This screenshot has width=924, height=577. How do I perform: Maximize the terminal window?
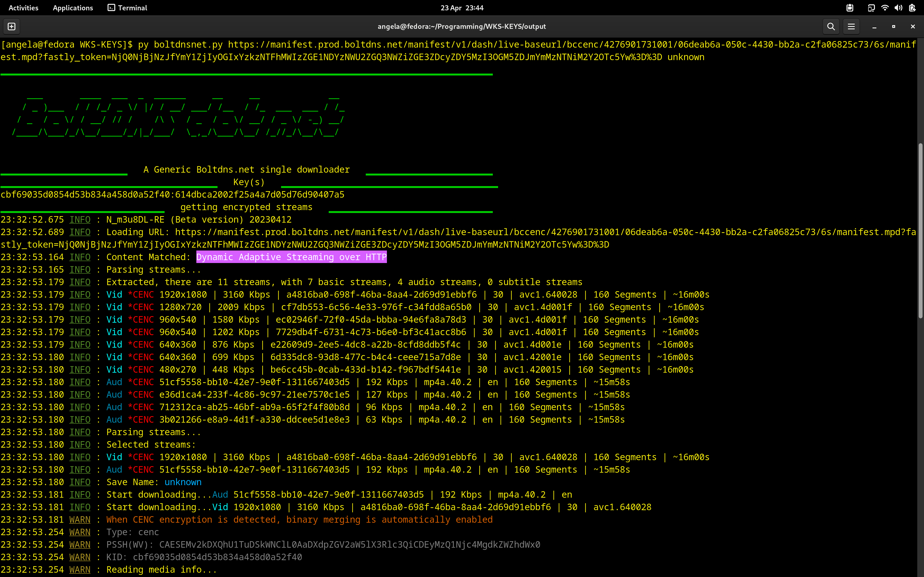point(893,26)
